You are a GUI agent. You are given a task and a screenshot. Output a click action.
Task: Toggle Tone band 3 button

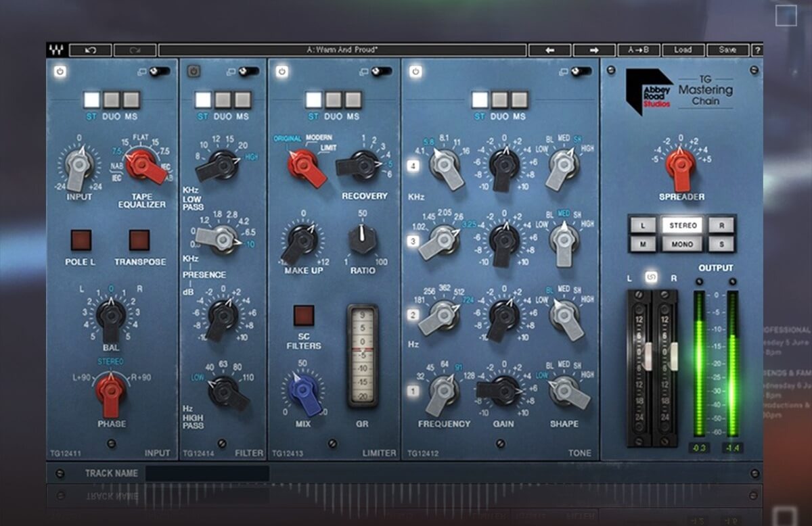click(413, 240)
